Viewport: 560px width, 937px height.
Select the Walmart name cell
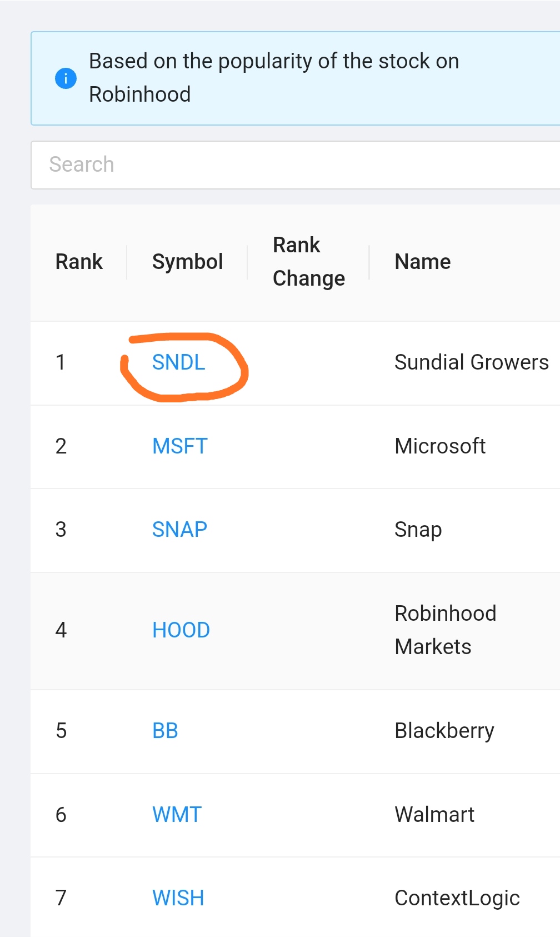click(434, 815)
